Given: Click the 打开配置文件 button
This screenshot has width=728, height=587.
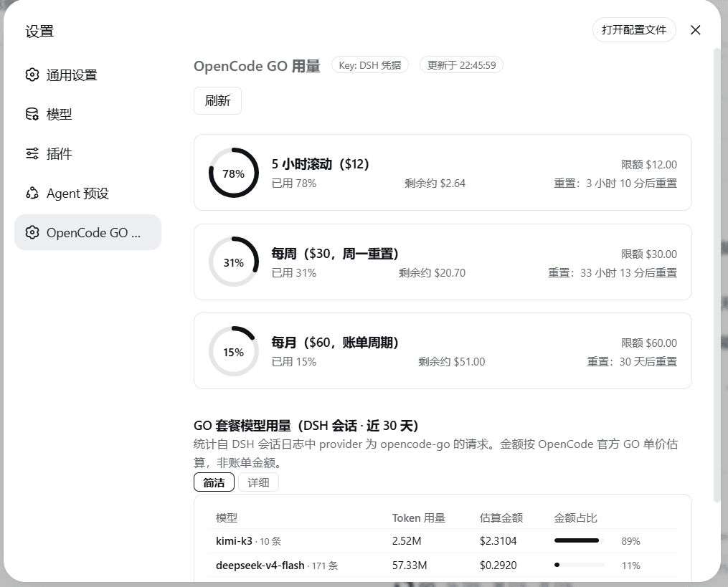Looking at the screenshot, I should 634,30.
